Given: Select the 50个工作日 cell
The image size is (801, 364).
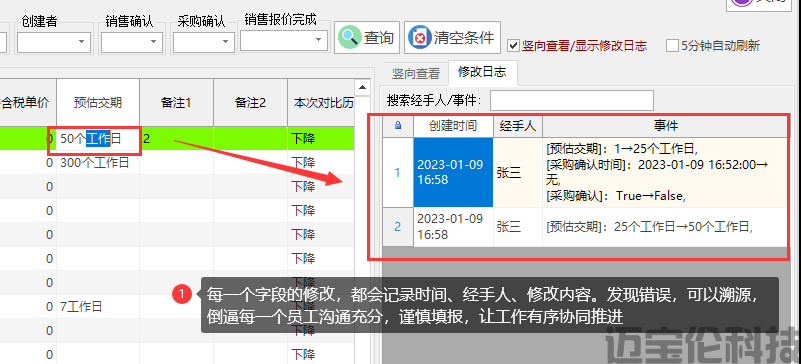Looking at the screenshot, I should (x=98, y=138).
